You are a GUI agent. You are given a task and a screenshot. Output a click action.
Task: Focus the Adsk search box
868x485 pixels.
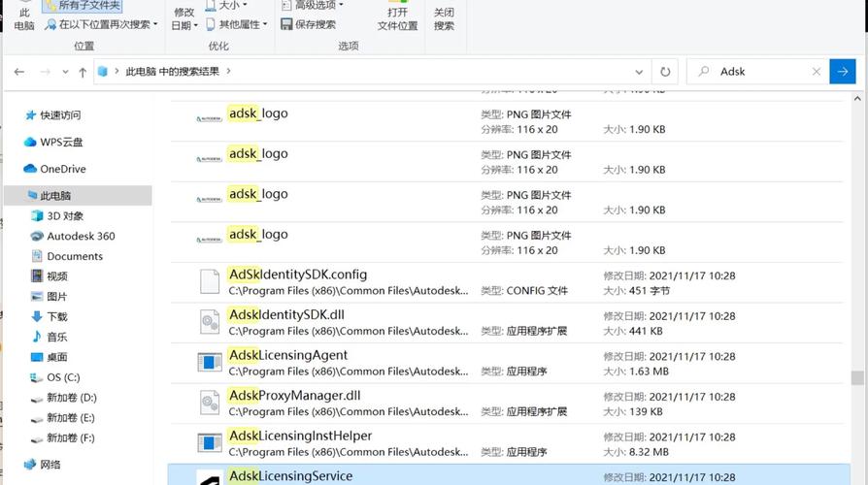tap(758, 72)
